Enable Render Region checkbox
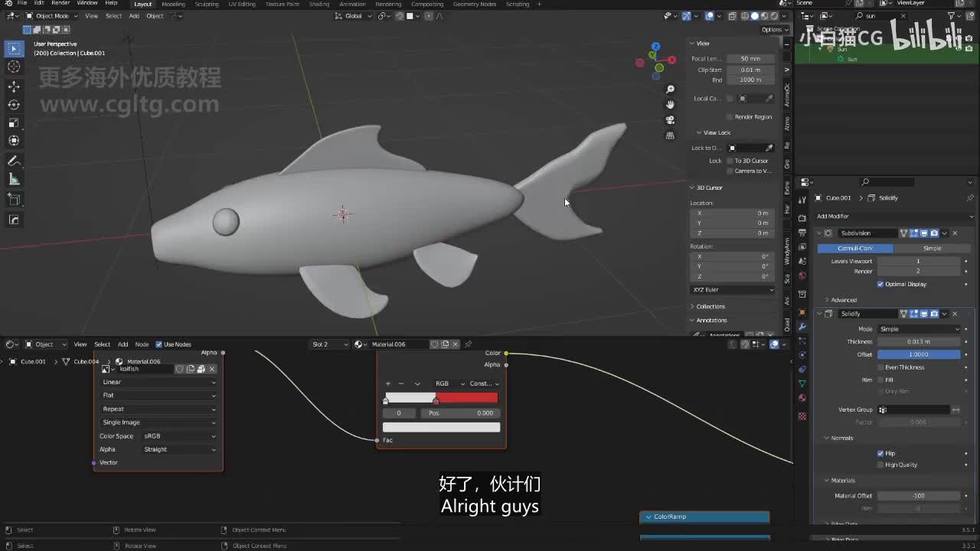This screenshot has height=551, width=980. coord(730,117)
